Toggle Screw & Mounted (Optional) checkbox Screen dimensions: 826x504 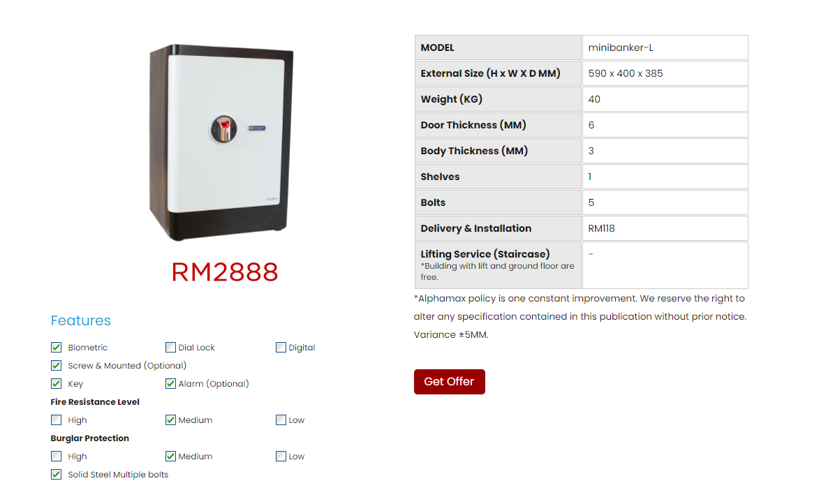pos(57,366)
